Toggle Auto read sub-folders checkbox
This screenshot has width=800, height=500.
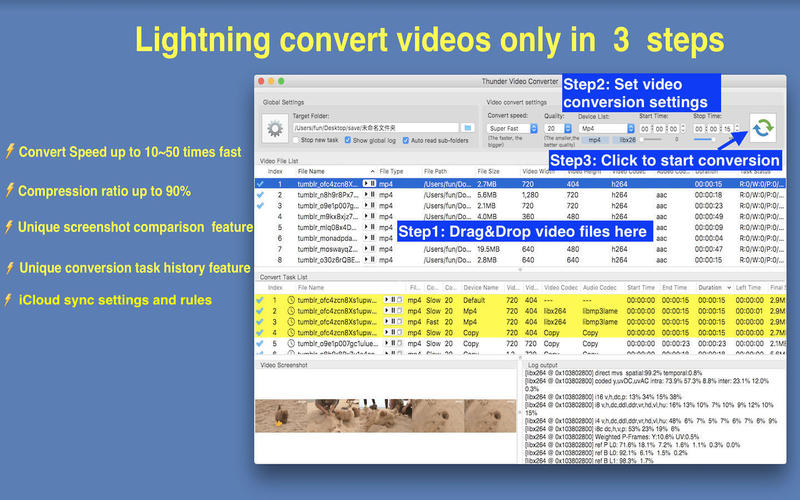pos(406,140)
